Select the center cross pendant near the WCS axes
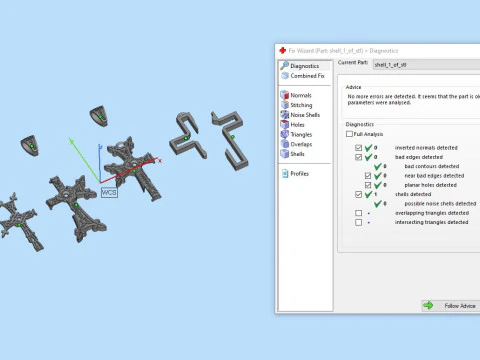 [x=134, y=168]
